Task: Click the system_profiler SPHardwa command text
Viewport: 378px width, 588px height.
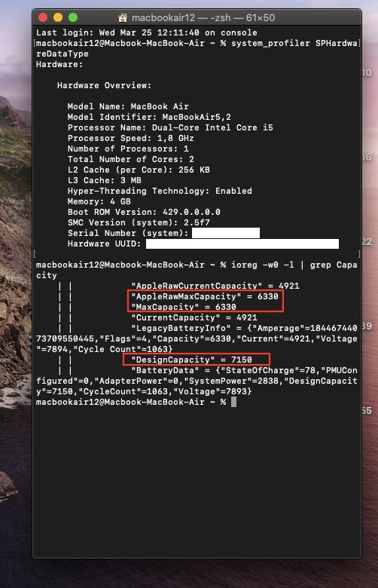Action: point(294,43)
